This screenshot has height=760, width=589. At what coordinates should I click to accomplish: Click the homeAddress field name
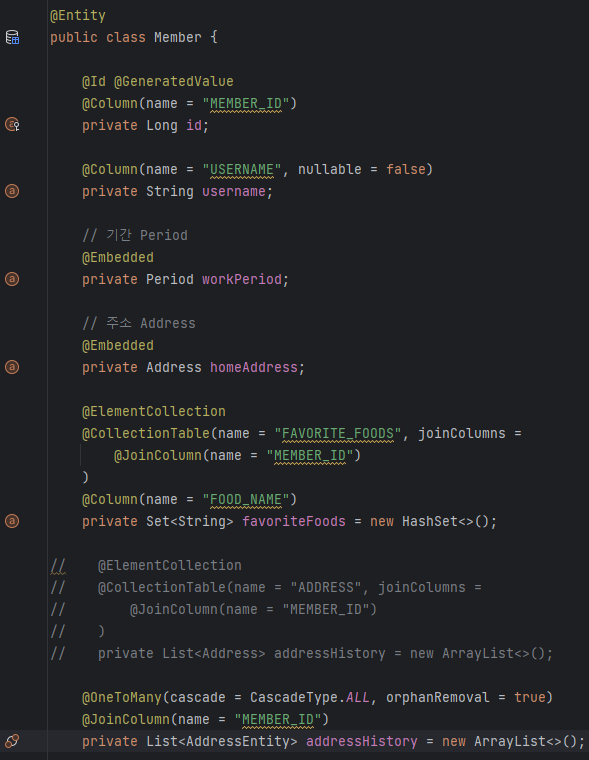[254, 367]
